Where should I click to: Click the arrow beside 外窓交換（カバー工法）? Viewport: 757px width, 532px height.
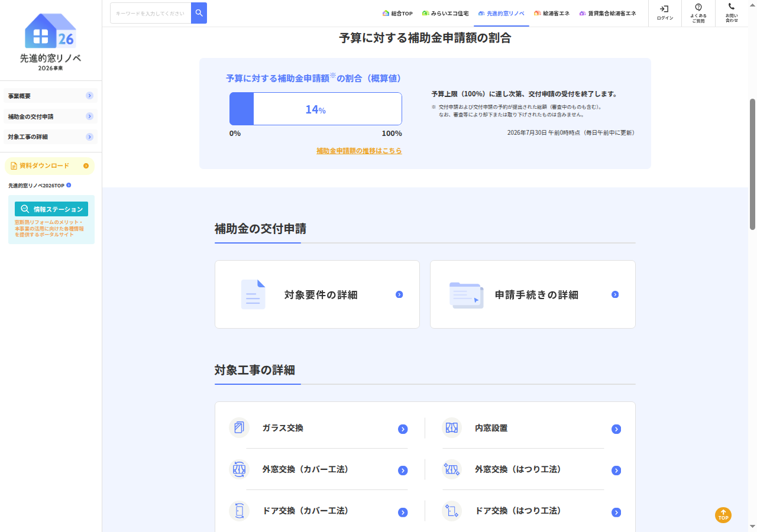point(403,471)
